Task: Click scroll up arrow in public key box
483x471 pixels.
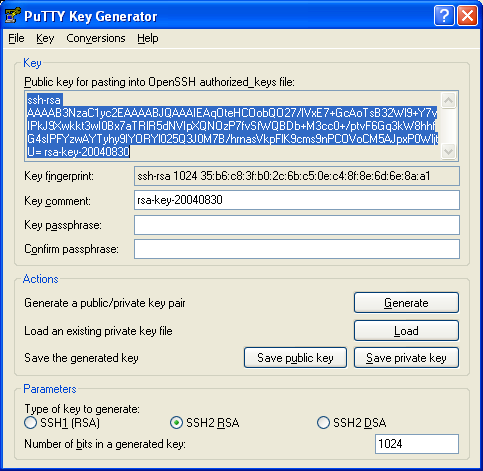Action: pyautogui.click(x=448, y=100)
